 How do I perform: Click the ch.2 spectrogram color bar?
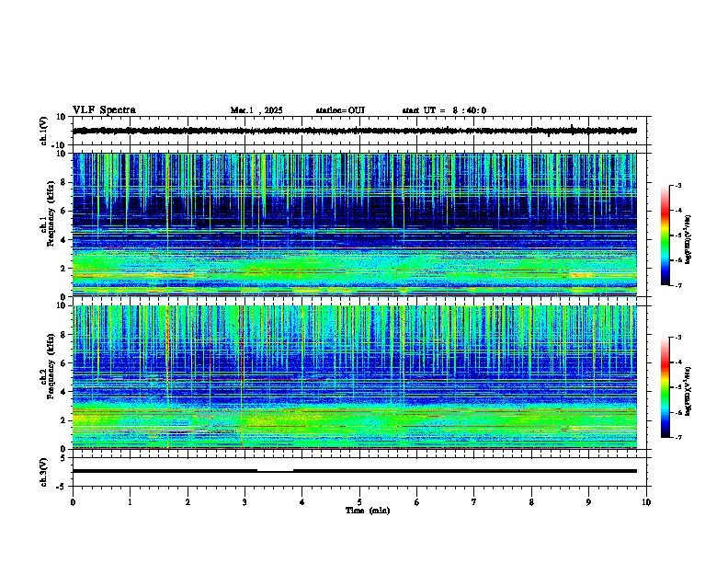coord(665,387)
